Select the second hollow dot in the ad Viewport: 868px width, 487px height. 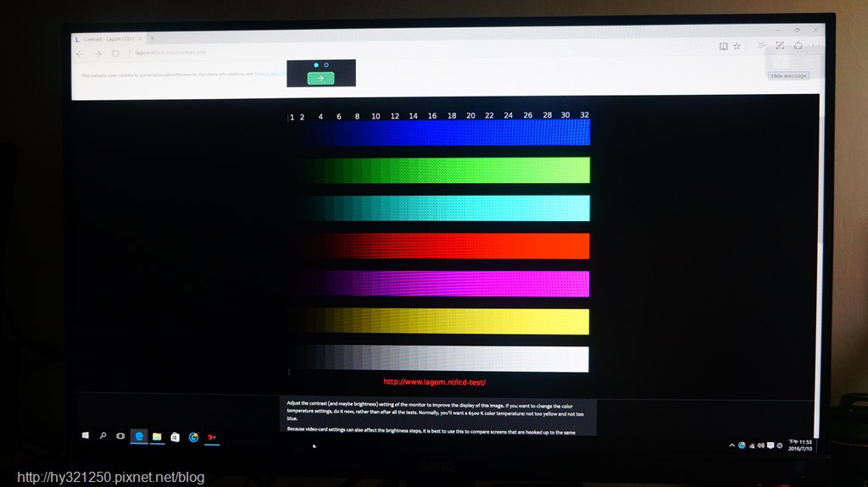326,64
